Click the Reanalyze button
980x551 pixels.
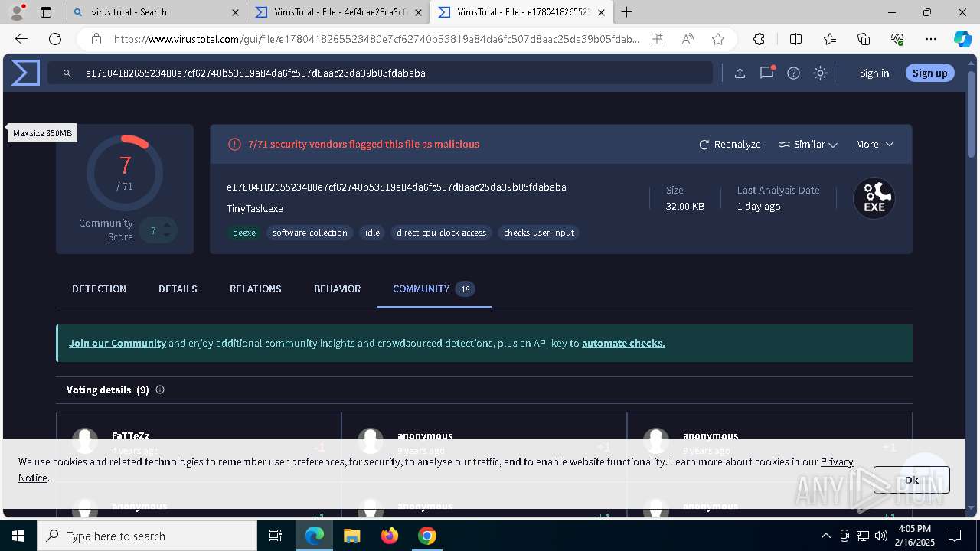(730, 144)
